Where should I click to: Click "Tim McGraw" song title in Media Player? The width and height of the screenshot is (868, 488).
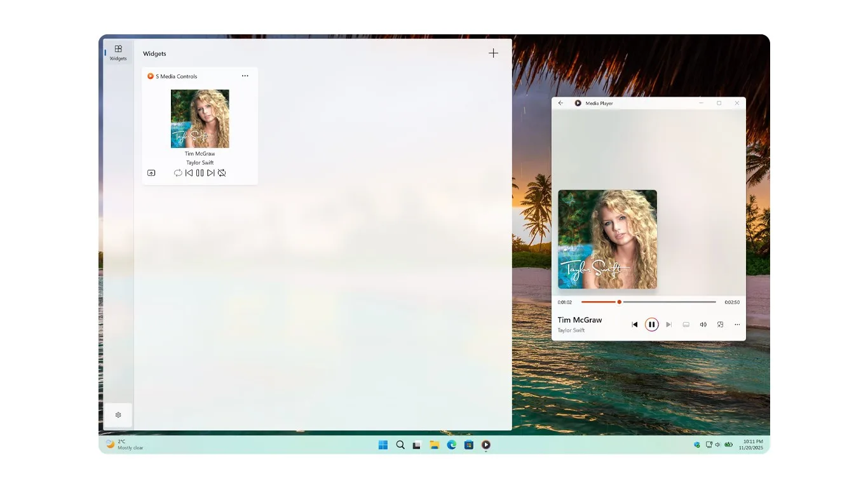pos(580,320)
